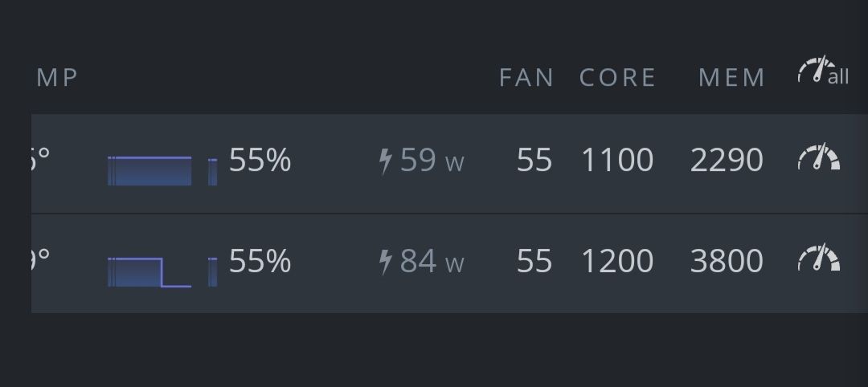Select the MEM column header

coord(732,78)
